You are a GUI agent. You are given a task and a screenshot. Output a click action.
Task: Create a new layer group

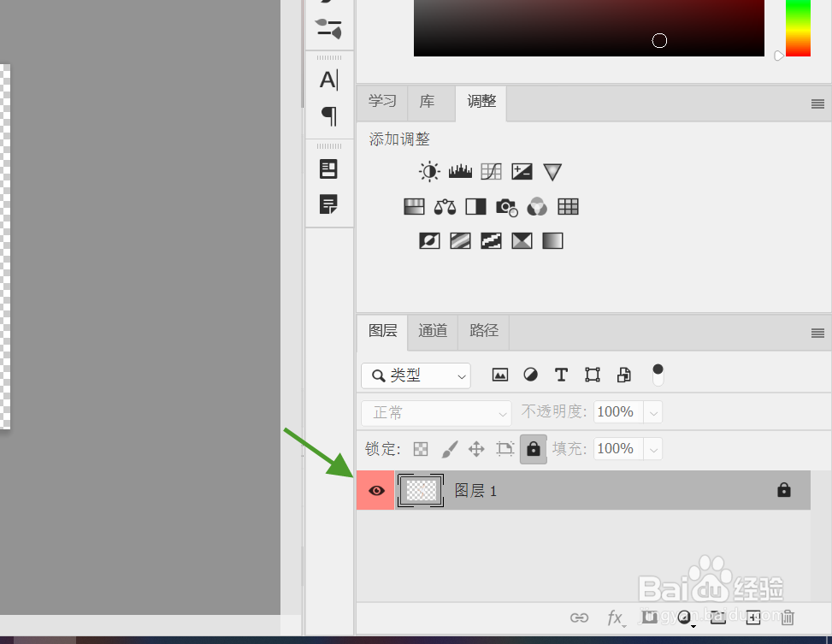click(718, 617)
